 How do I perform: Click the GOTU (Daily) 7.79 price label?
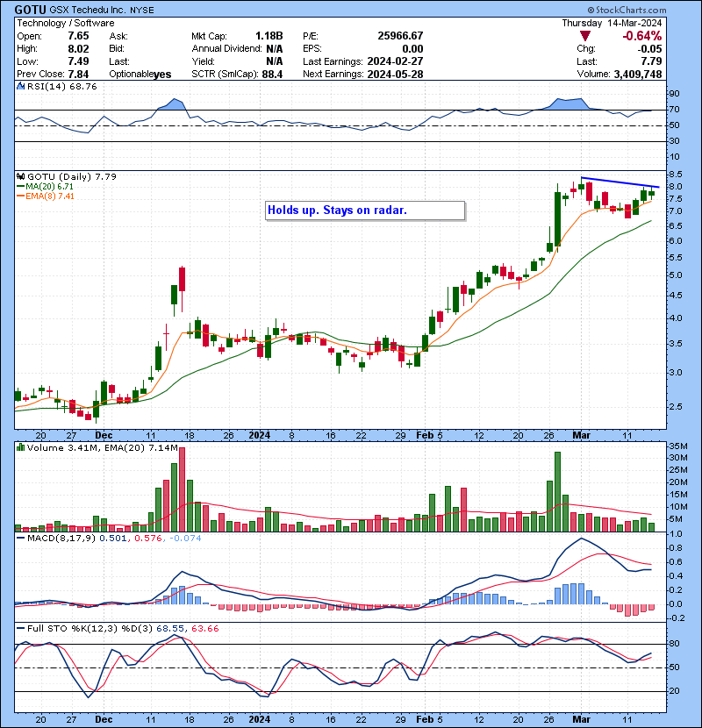pos(72,176)
